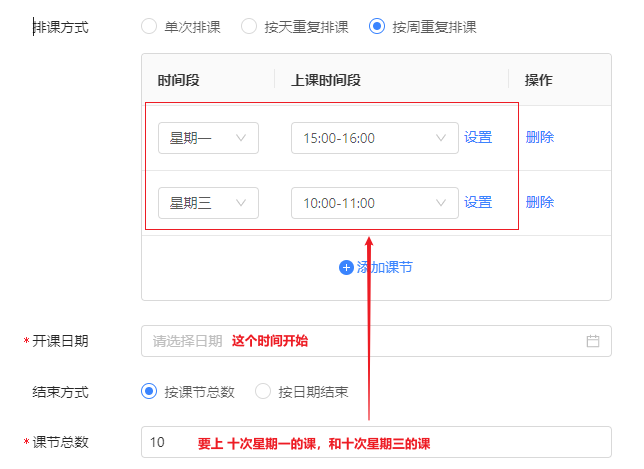Image resolution: width=644 pixels, height=469 pixels.
Task: Delete the 星期一 schedule row
Action: click(540, 138)
